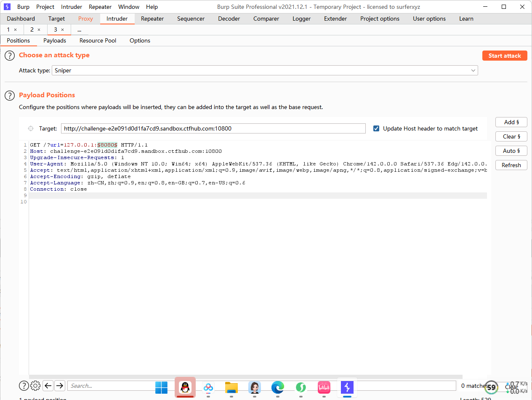The height and width of the screenshot is (400, 532).
Task: Open the Project menu
Action: (x=45, y=7)
